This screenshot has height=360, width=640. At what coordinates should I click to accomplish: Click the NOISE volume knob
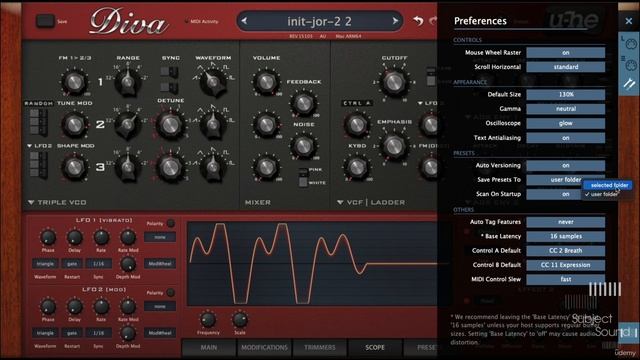click(303, 146)
